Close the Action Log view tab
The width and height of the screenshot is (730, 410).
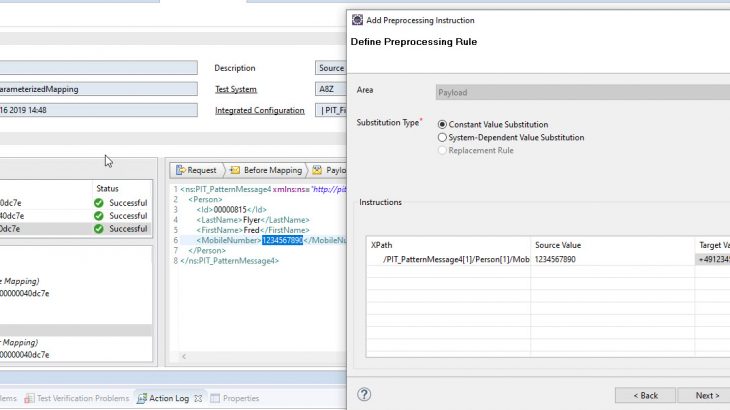point(198,398)
